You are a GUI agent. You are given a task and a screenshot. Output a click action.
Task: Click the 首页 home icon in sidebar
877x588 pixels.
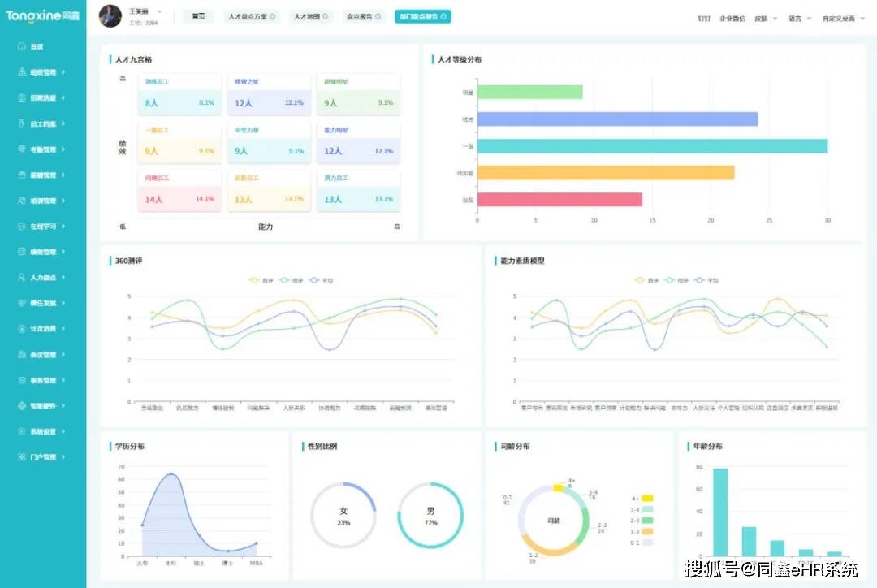pyautogui.click(x=22, y=47)
